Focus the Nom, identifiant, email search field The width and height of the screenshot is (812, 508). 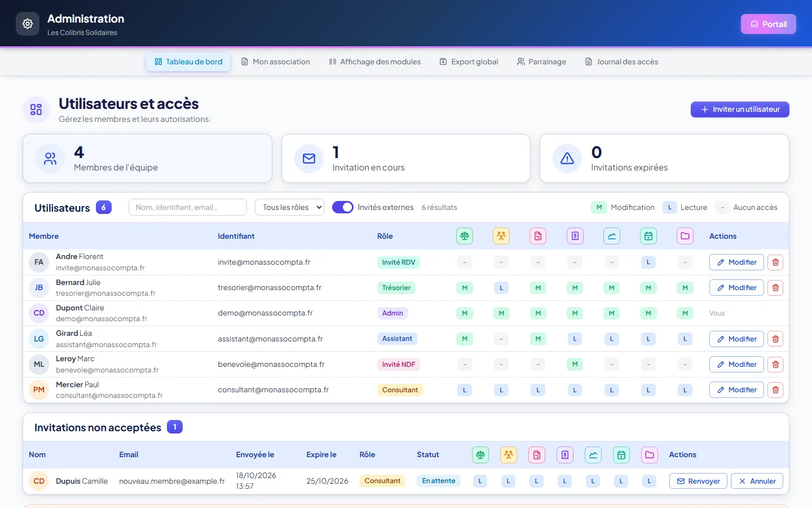point(188,207)
